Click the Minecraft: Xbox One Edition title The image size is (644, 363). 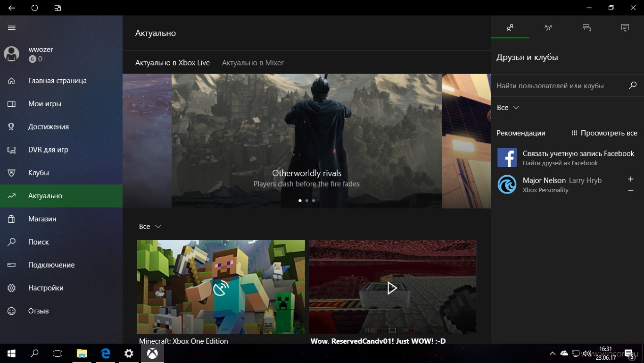click(183, 341)
